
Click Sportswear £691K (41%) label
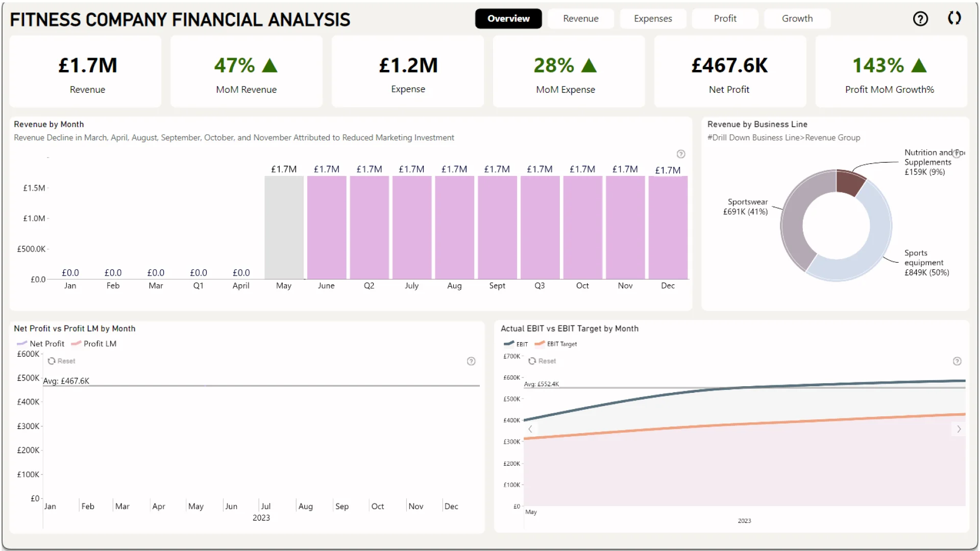[x=745, y=207]
